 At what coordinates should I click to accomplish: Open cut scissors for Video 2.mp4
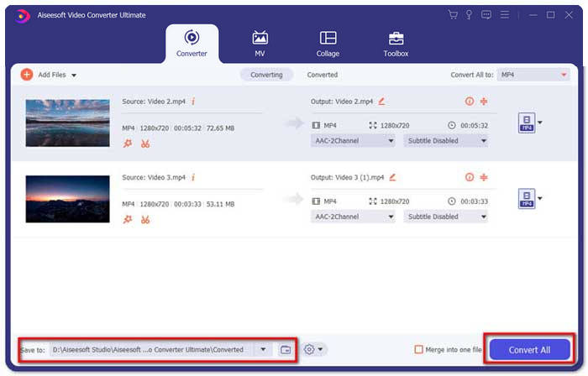(145, 144)
